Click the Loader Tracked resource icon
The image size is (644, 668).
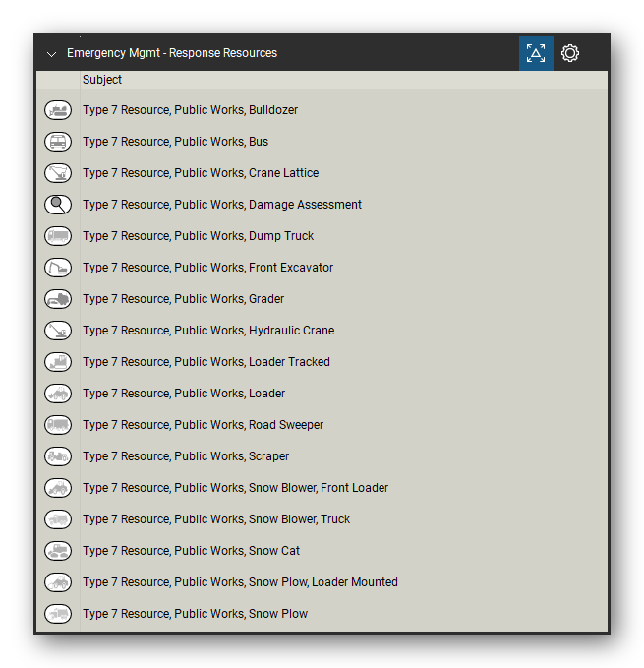58,363
